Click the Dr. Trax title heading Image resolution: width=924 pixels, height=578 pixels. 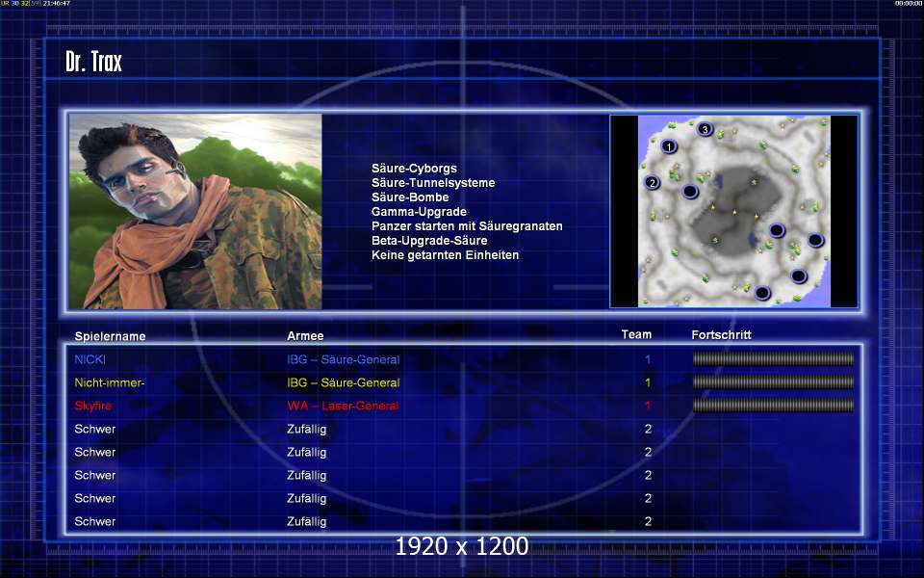point(93,62)
